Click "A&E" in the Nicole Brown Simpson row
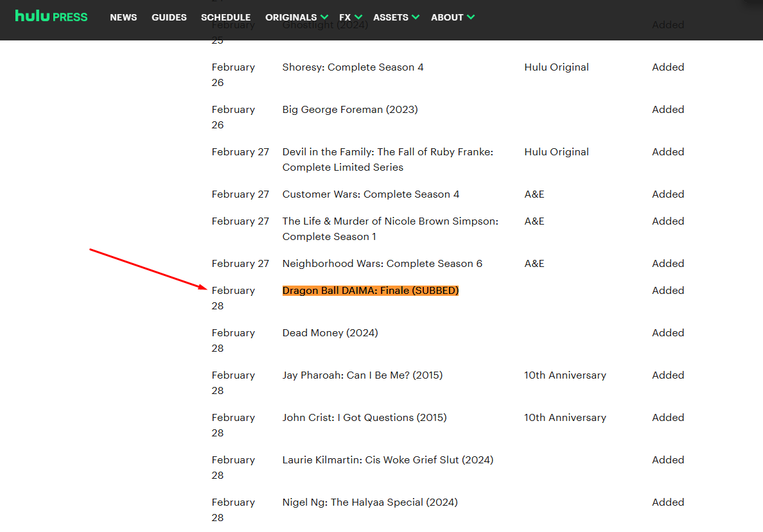The width and height of the screenshot is (763, 532). 534,221
